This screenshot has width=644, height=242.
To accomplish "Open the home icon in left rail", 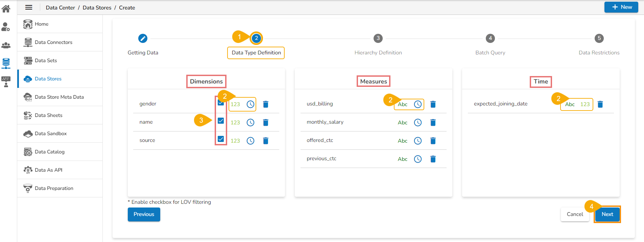I will tap(6, 8).
